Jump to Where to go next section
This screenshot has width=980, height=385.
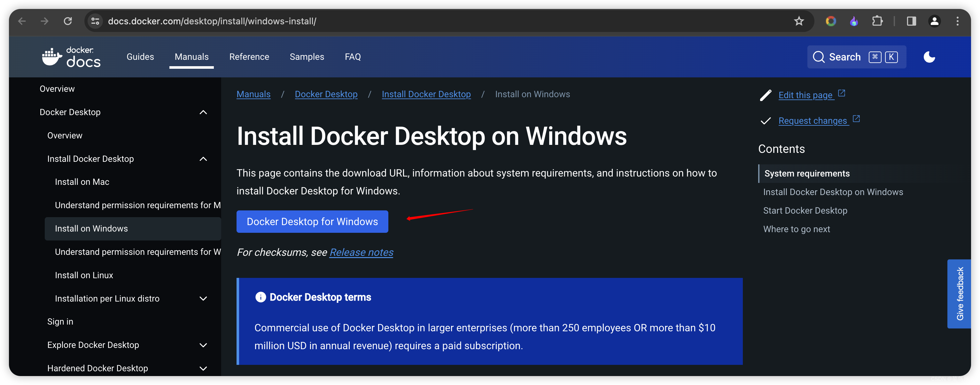tap(796, 229)
